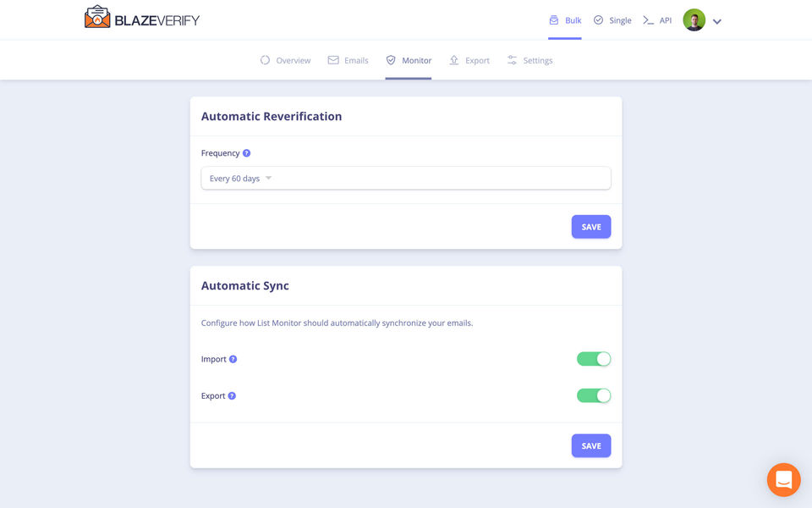
Task: Disable the Import sync toggle
Action: click(x=594, y=359)
